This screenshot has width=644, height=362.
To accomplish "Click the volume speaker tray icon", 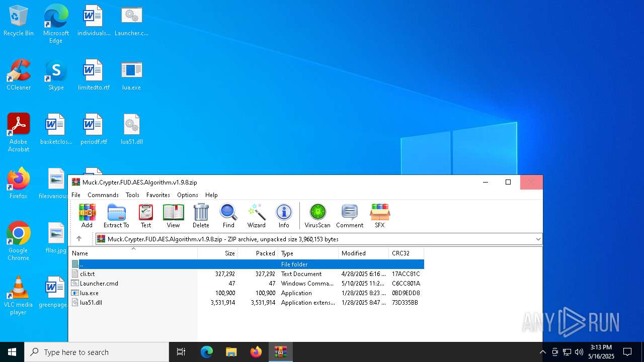I will tap(579, 352).
